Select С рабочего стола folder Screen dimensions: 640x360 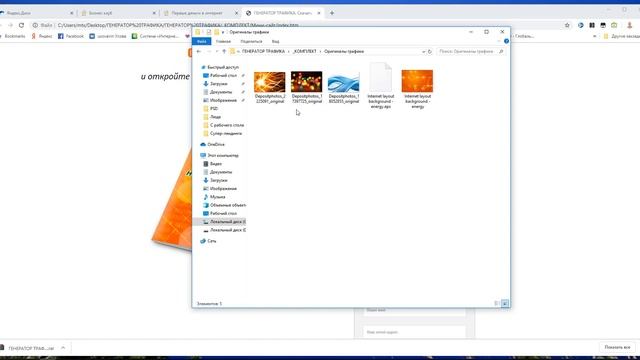coord(227,125)
